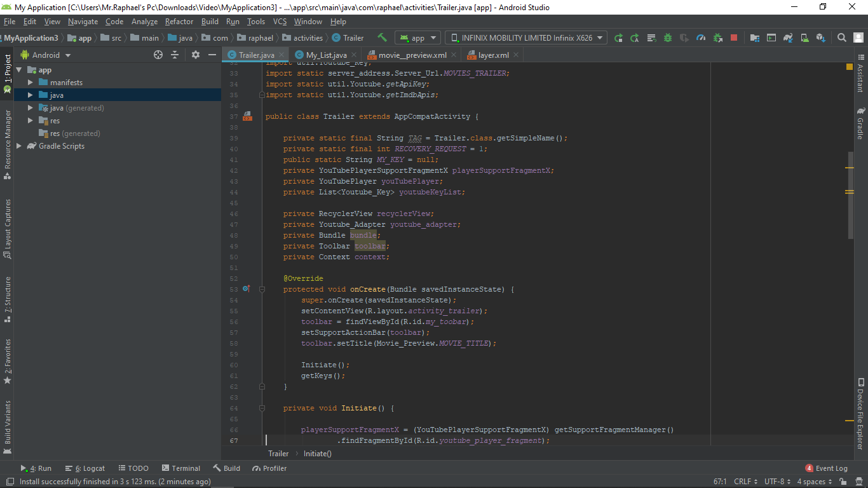Viewport: 868px width, 488px height.
Task: Close the layer.xml tab
Action: [x=516, y=55]
